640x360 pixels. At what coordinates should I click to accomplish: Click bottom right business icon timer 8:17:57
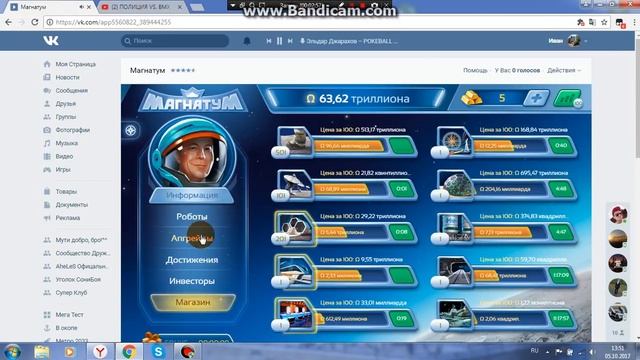tap(454, 314)
